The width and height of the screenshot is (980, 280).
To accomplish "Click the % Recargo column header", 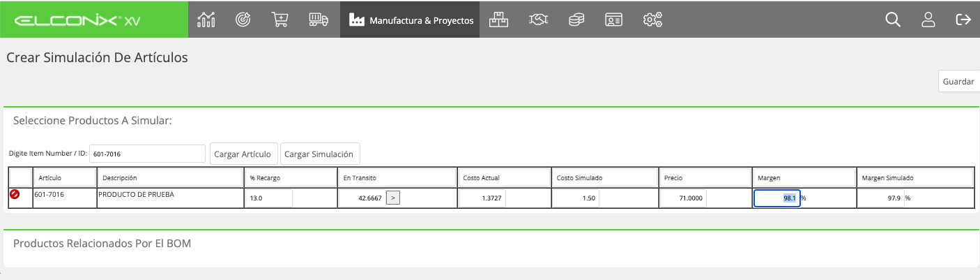I will click(x=290, y=177).
